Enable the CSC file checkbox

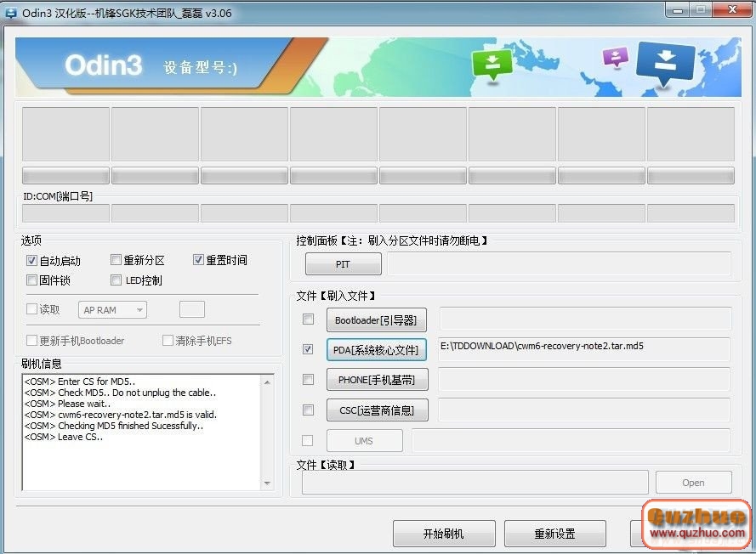pyautogui.click(x=308, y=410)
